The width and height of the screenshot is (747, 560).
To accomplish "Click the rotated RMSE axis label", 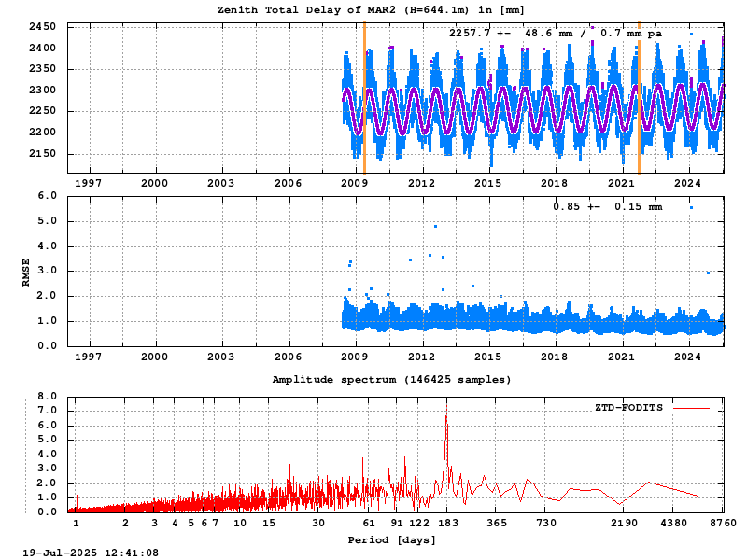I will pyautogui.click(x=26, y=272).
